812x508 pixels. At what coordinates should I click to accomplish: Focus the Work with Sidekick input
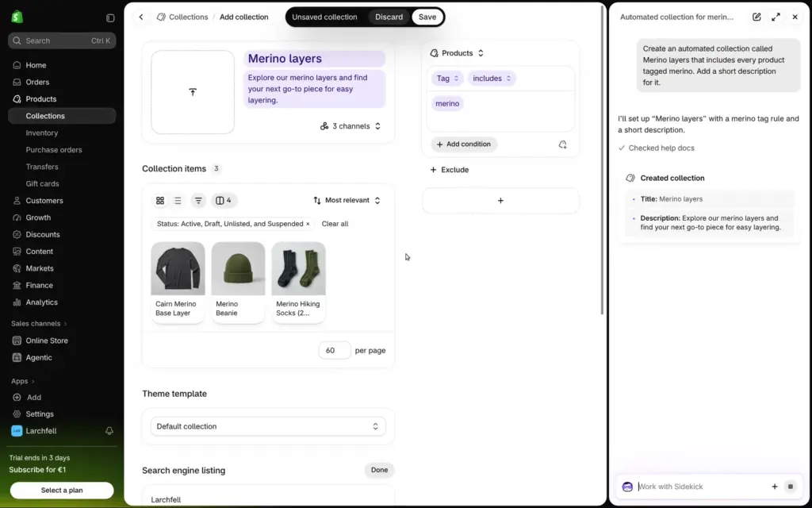(x=701, y=487)
